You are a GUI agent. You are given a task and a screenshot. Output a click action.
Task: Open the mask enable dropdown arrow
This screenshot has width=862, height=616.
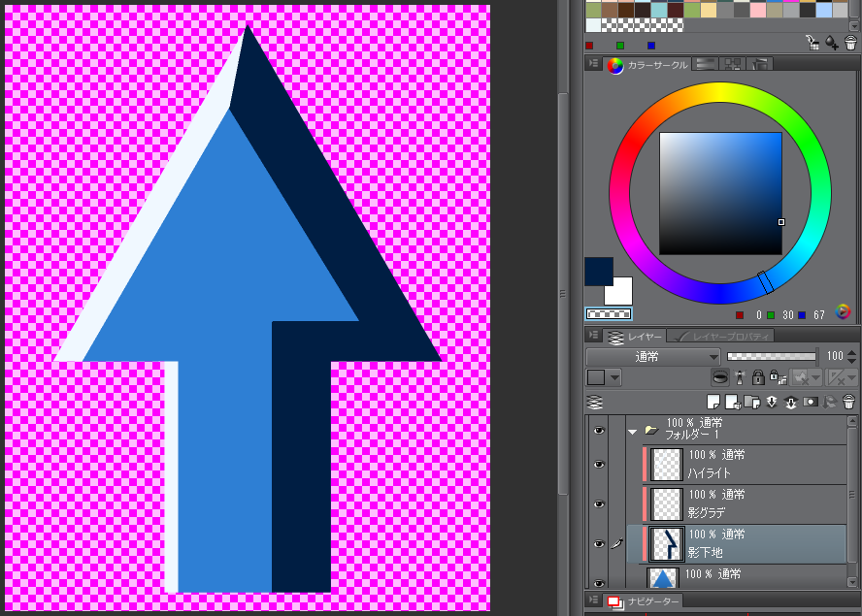pos(815,377)
